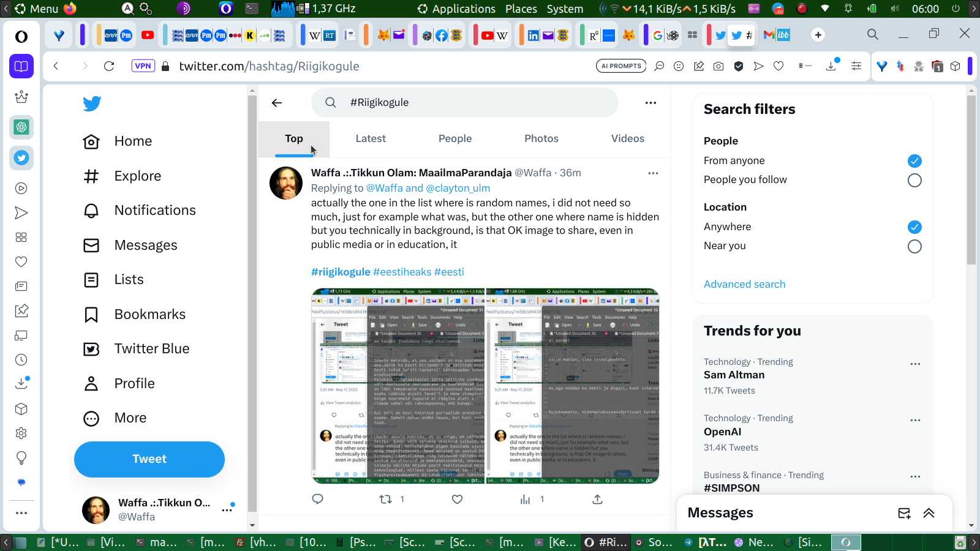Click the Twitter bird logo

tap(92, 103)
